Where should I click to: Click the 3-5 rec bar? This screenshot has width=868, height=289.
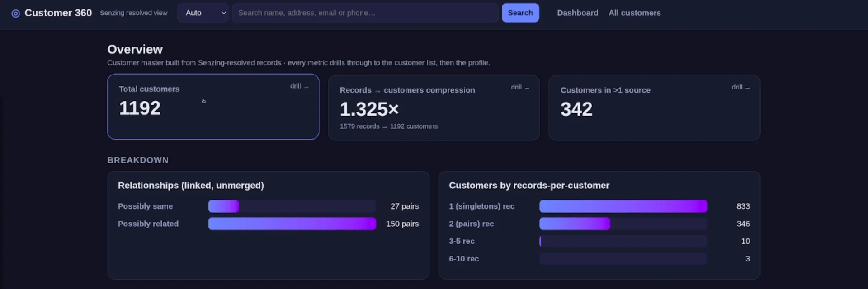[x=623, y=242]
